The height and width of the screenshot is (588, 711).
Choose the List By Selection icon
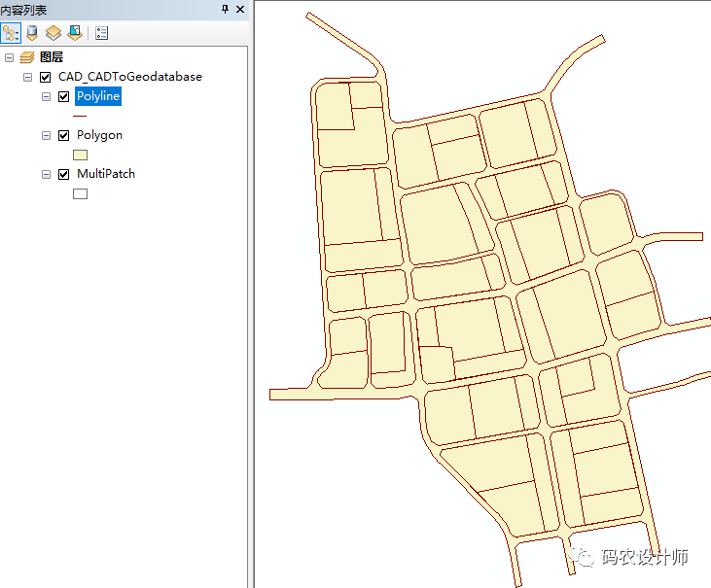(x=75, y=33)
